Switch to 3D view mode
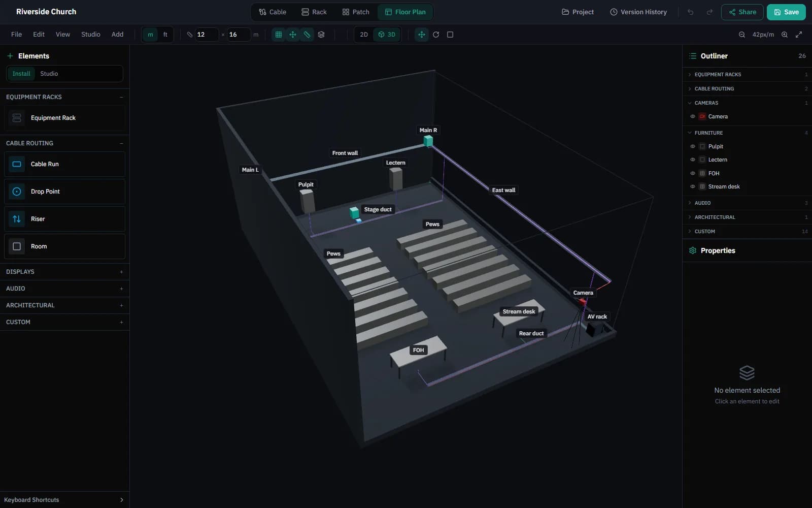The height and width of the screenshot is (508, 812). (x=387, y=35)
